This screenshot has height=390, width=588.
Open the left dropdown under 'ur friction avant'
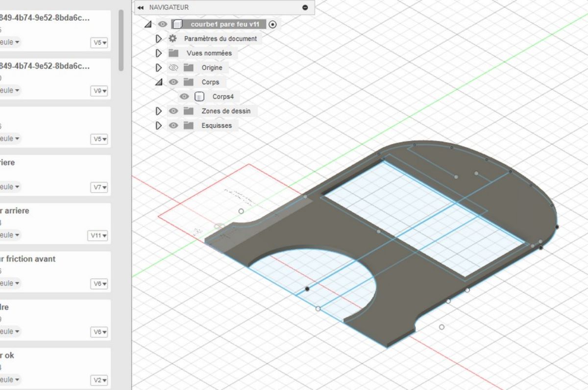[x=10, y=283]
